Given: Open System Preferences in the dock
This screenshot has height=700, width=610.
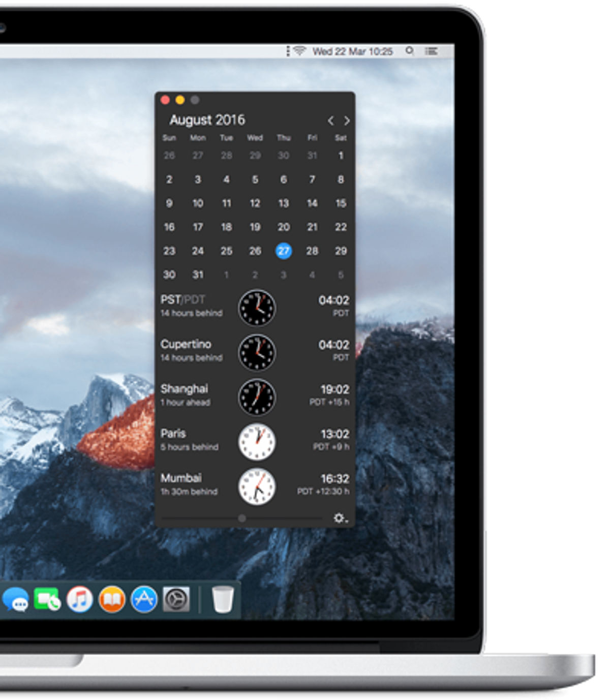Looking at the screenshot, I should point(176,599).
